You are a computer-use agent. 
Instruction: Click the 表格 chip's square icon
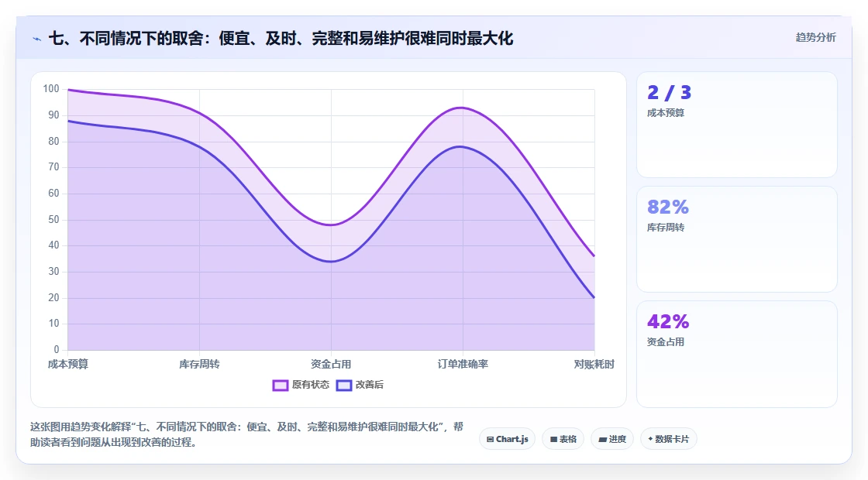(553, 439)
